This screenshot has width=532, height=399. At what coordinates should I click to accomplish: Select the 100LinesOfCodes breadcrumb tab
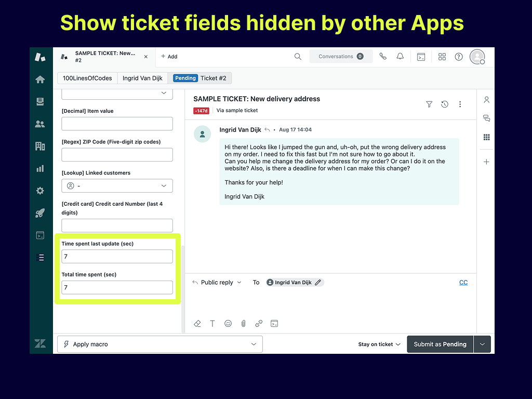coord(87,78)
